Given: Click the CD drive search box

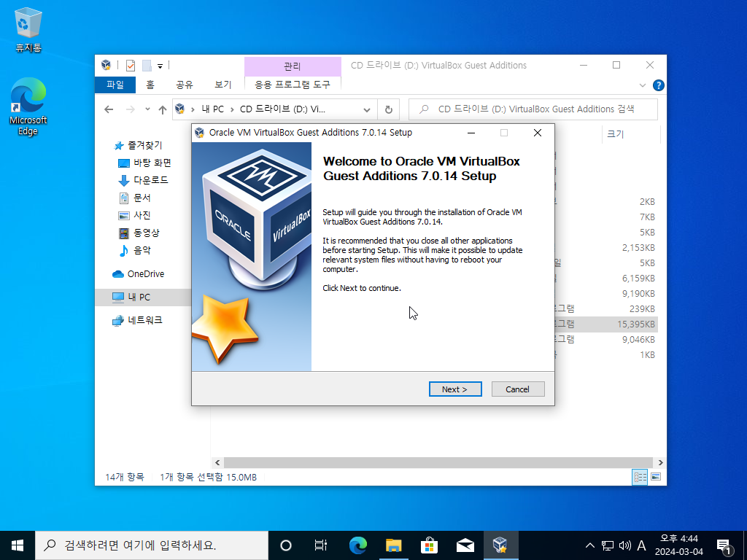Looking at the screenshot, I should pyautogui.click(x=533, y=109).
